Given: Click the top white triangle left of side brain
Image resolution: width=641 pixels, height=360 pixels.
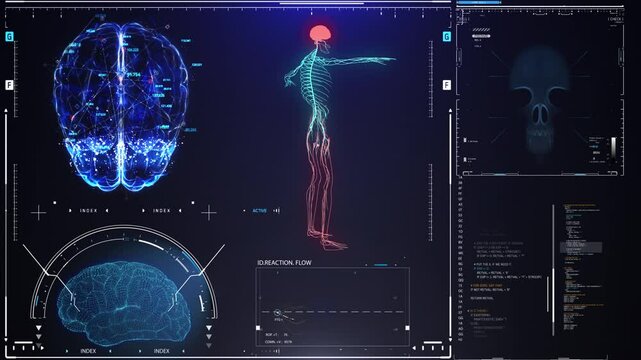Looking at the screenshot, I should (38, 328).
